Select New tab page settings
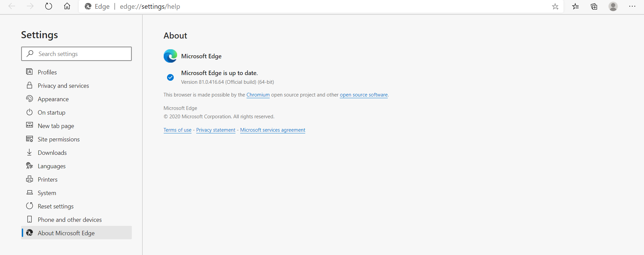 pos(76,126)
